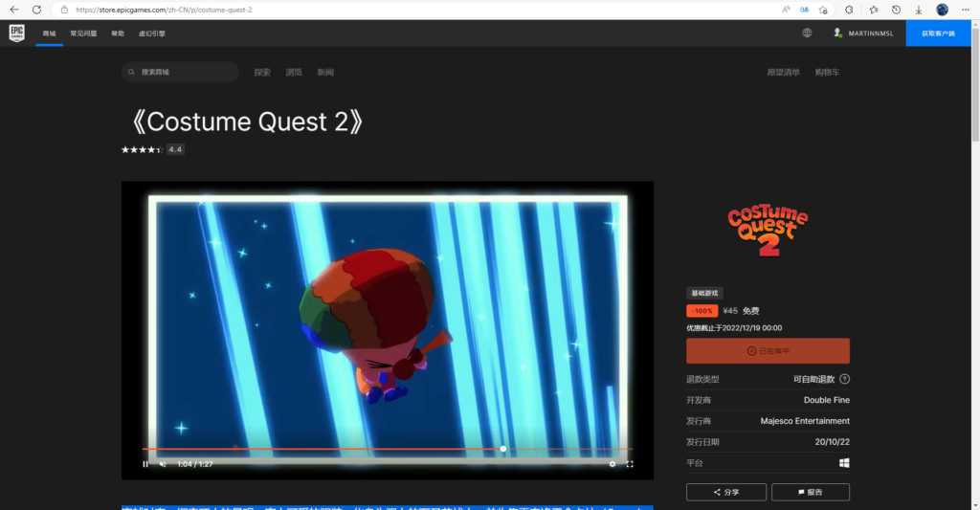Image resolution: width=980 pixels, height=510 pixels.
Task: Reload the page with refresh icon
Action: point(37,10)
